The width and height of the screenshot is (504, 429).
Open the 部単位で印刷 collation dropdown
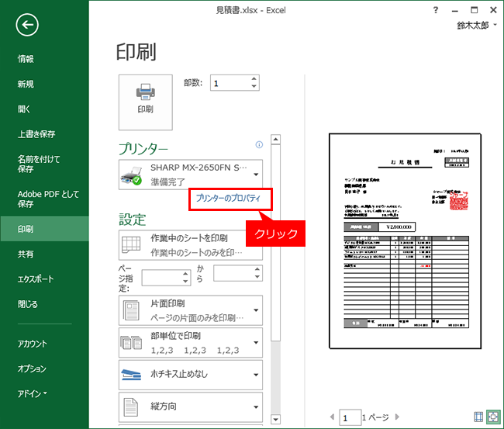coord(191,343)
